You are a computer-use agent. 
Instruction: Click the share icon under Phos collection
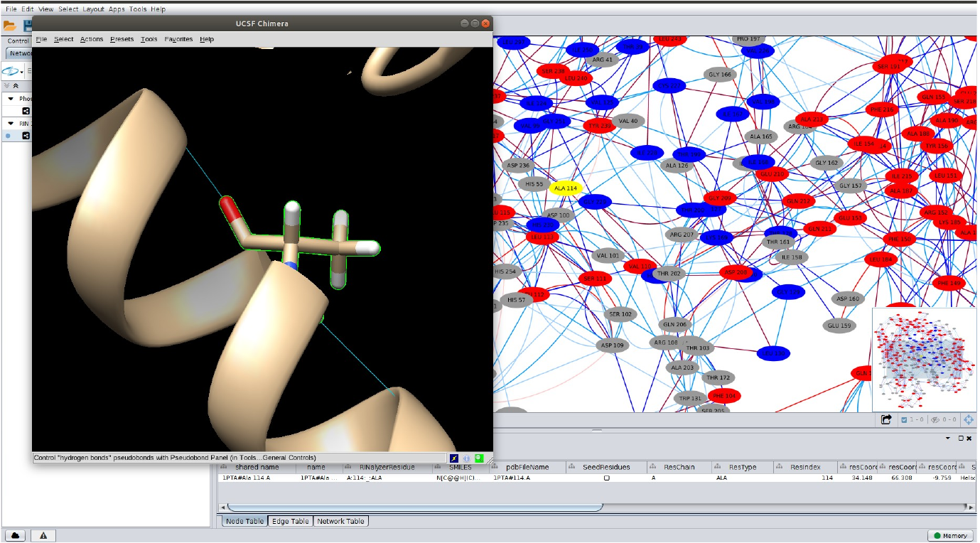[26, 111]
